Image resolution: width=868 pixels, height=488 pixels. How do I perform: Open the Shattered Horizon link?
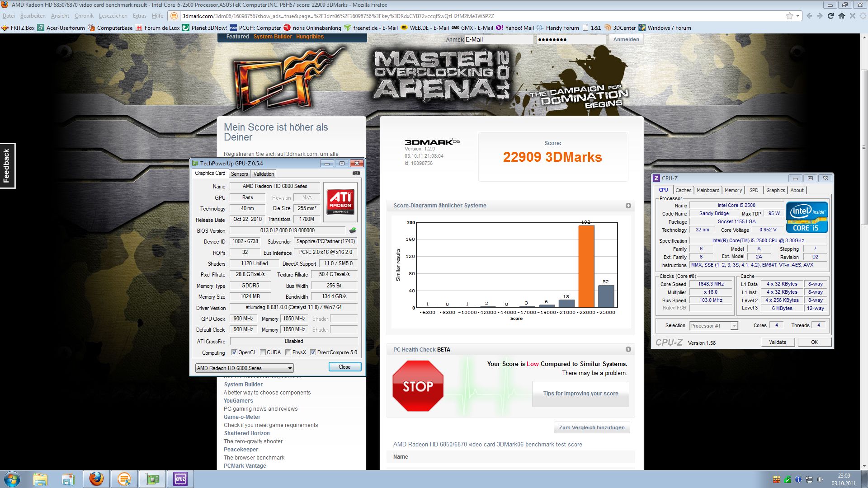[247, 433]
